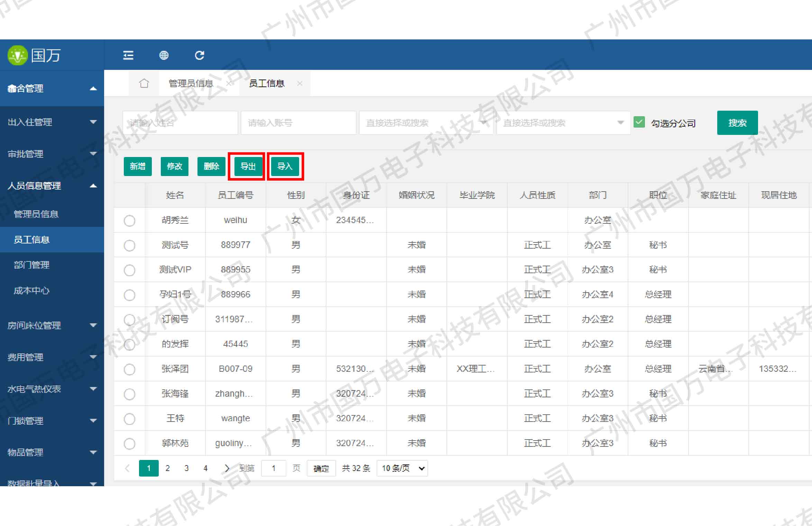Select radio button for 胡秀兰 row
Screen dimensions: 812x526
pyautogui.click(x=129, y=221)
